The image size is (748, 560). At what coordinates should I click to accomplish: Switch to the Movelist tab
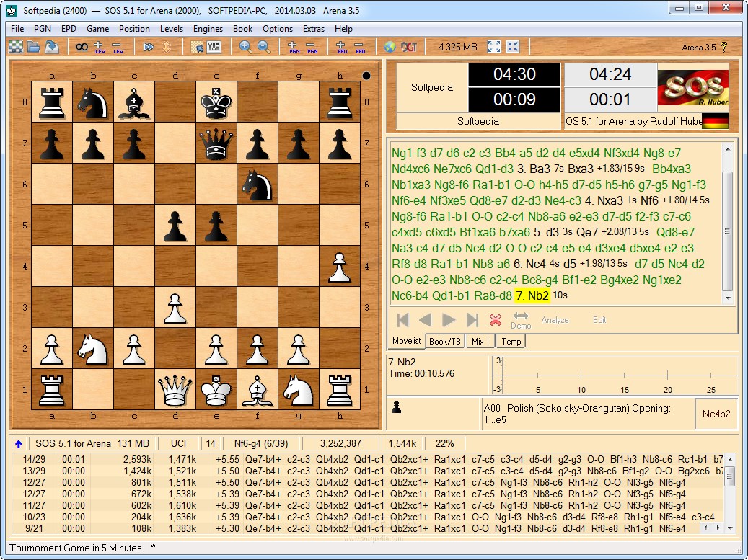406,341
